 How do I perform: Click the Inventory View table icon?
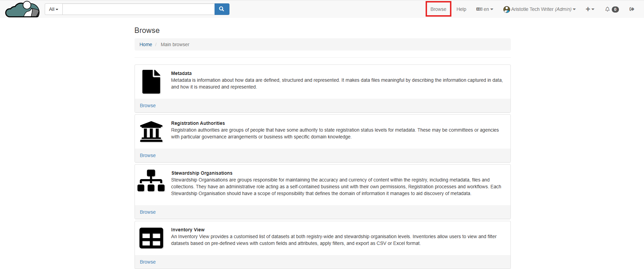tap(151, 238)
